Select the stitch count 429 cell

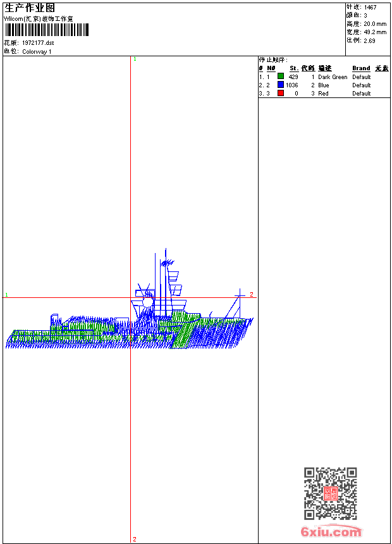click(x=293, y=77)
